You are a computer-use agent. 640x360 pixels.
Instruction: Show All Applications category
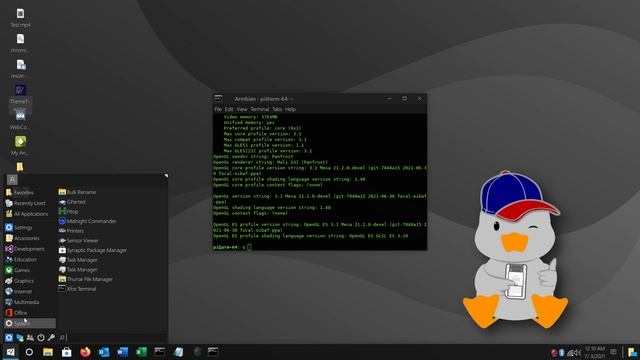[x=27, y=213]
